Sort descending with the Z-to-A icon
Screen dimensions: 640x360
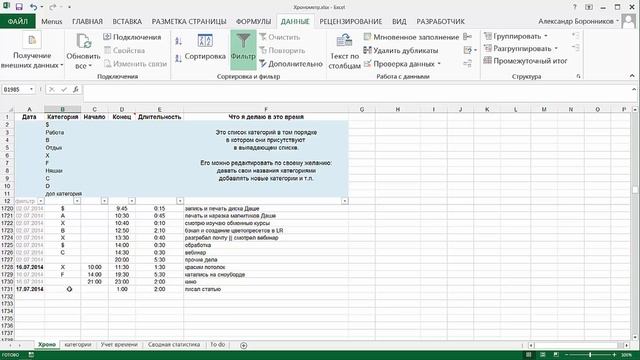click(179, 58)
